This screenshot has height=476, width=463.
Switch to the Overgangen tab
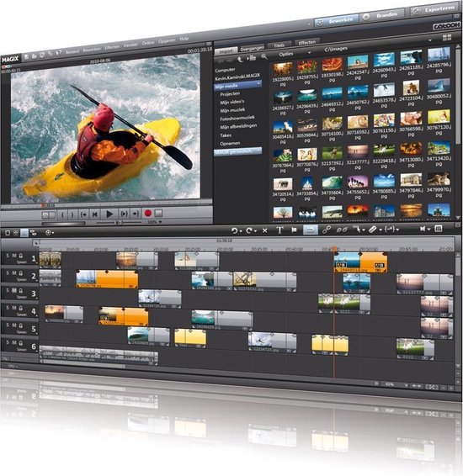(x=252, y=48)
